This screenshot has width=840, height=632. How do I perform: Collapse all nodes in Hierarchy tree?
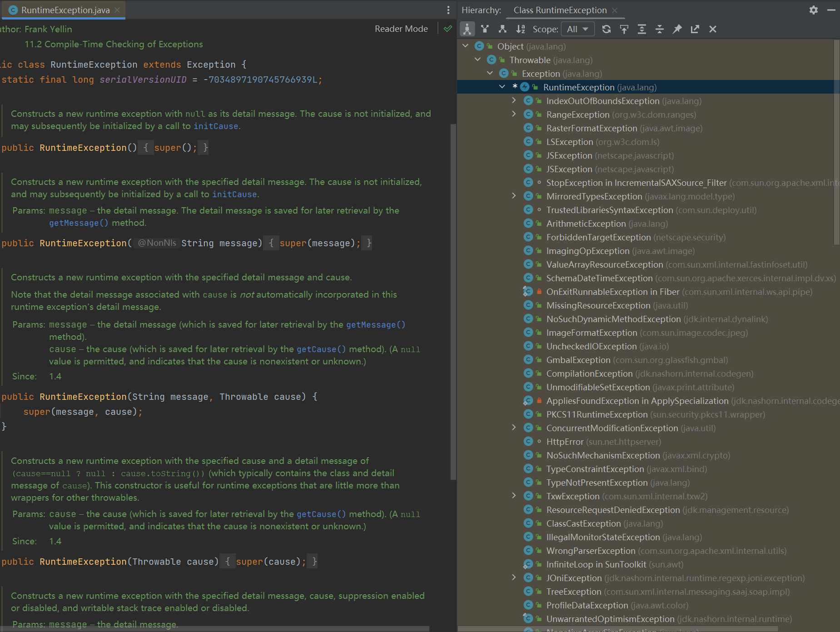(660, 29)
